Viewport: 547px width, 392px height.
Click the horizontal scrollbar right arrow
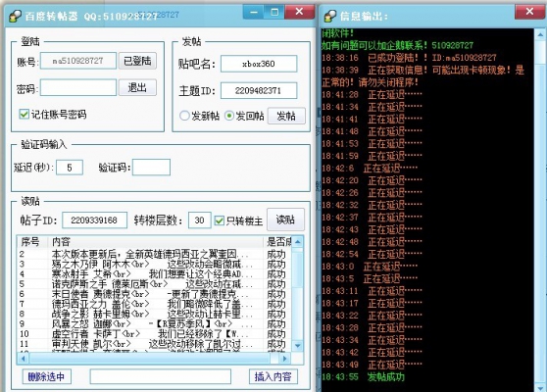click(x=284, y=358)
